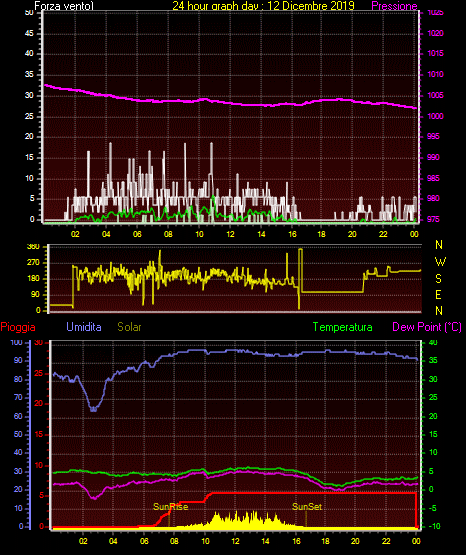Viewport: 466px width, 555px height.
Task: Select the blue 'Umidita' legend label
Action: click(84, 327)
